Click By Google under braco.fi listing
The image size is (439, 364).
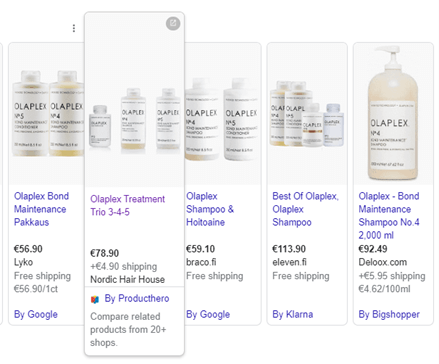[208, 314]
